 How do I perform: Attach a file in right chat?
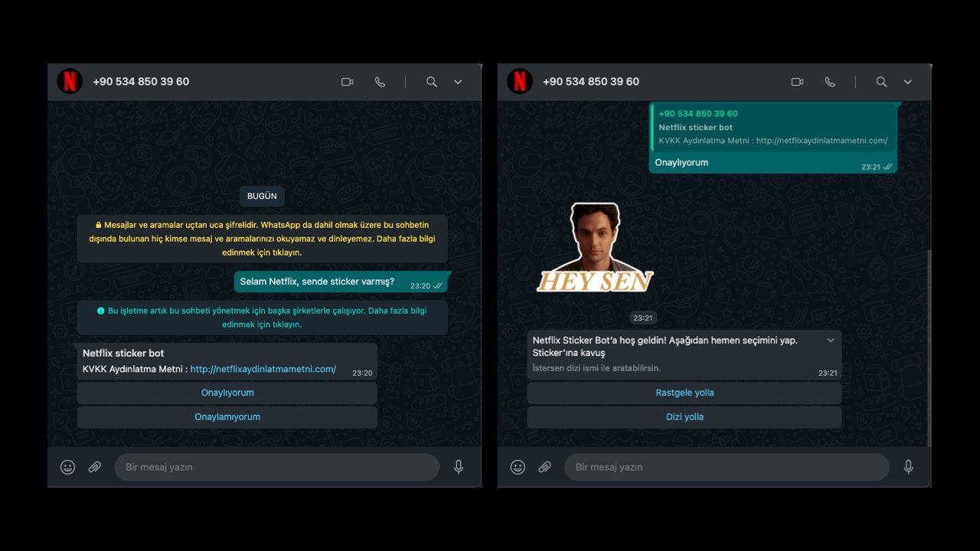point(545,467)
